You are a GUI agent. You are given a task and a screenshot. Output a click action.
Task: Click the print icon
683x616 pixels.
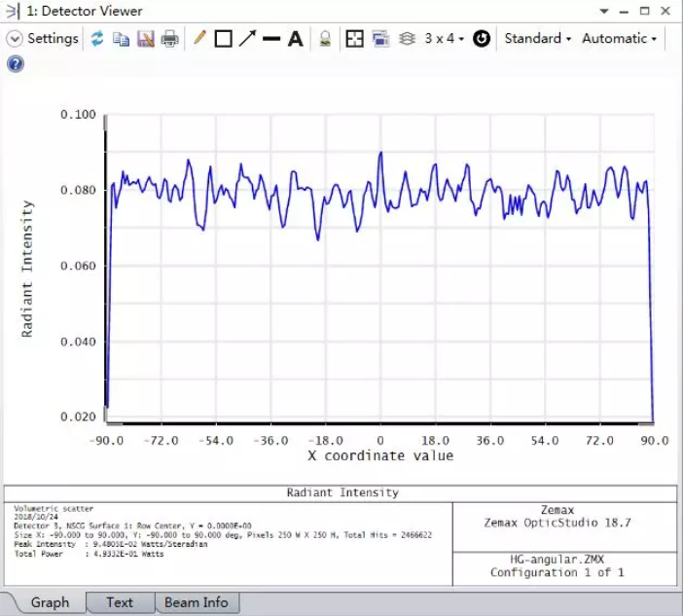pos(170,39)
